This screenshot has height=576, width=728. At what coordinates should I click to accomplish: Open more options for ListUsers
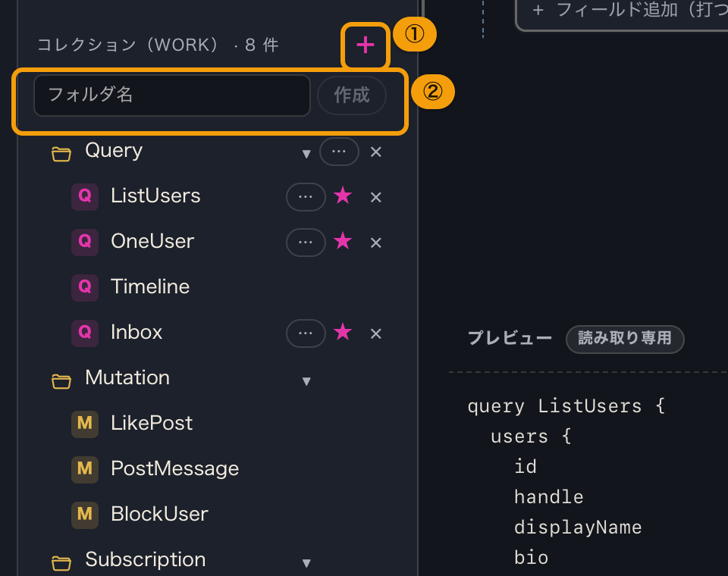tap(306, 197)
